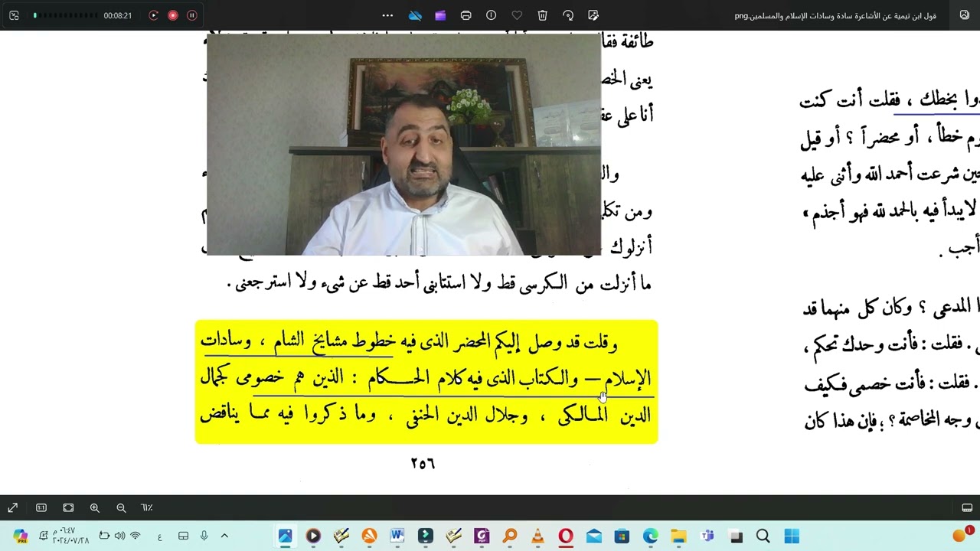Fit the image to the window
The width and height of the screenshot is (980, 551).
pos(68,507)
